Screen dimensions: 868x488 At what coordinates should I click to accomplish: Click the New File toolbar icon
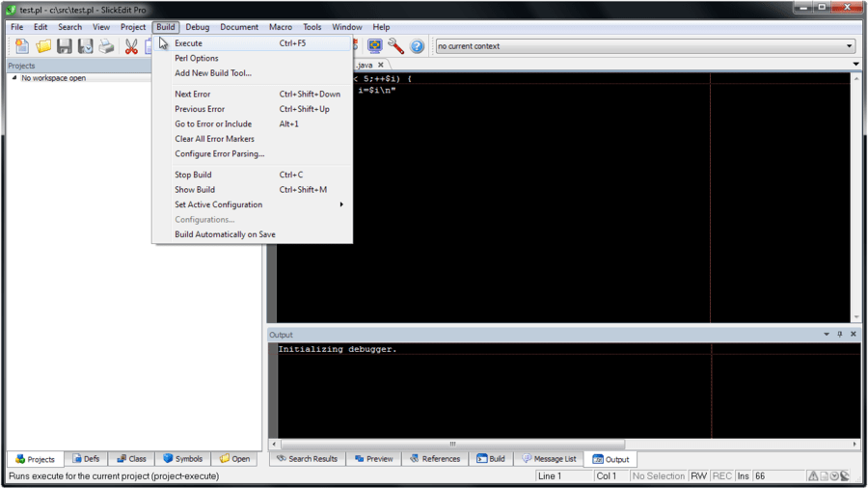(x=22, y=46)
